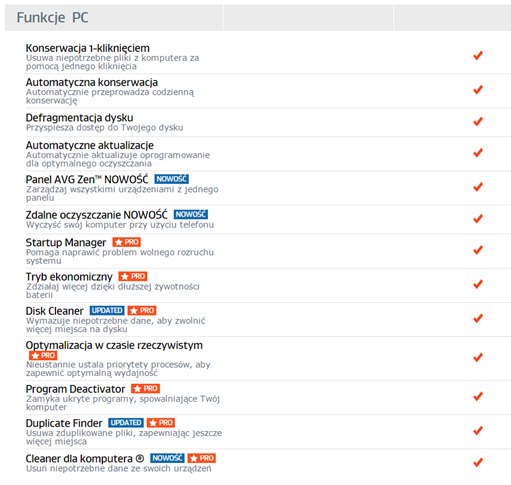Click the red checkmark for Defragmentacja dysku
Viewport: 511px width, 485px height.
pos(478,121)
